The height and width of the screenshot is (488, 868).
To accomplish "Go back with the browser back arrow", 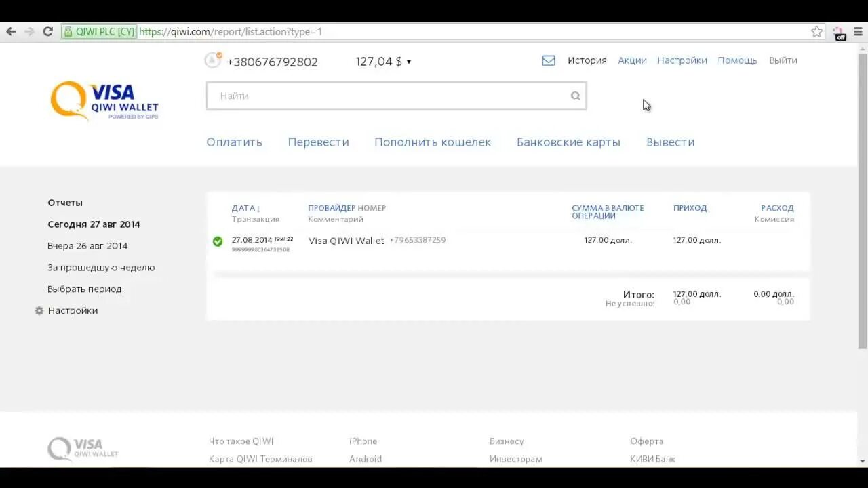I will [11, 32].
